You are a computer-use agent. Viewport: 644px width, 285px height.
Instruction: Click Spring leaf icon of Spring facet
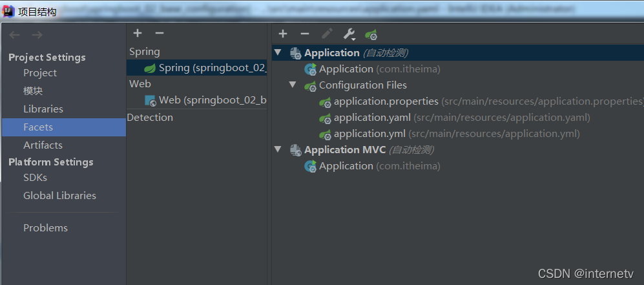[x=150, y=68]
